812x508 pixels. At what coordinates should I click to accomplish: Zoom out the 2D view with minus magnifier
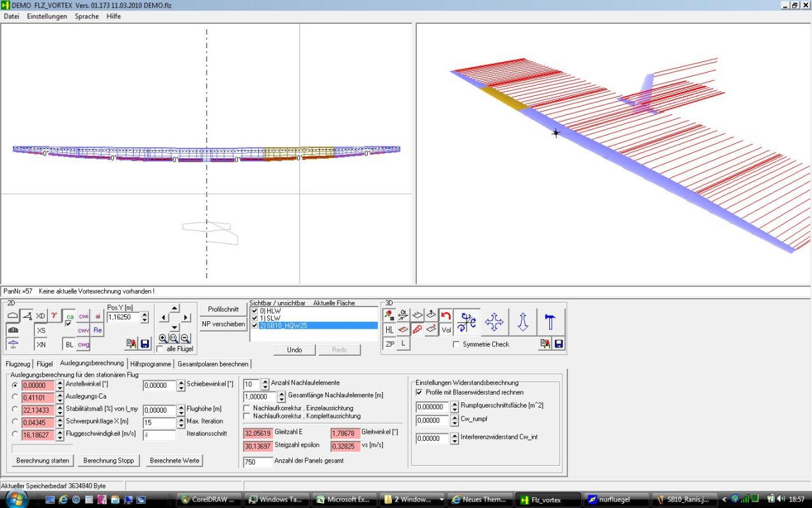(x=185, y=339)
